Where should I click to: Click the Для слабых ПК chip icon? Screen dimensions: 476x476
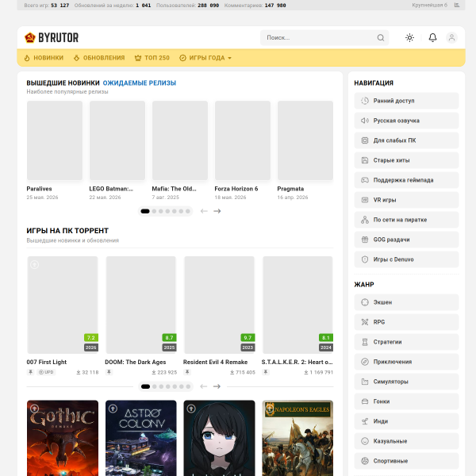pyautogui.click(x=365, y=140)
